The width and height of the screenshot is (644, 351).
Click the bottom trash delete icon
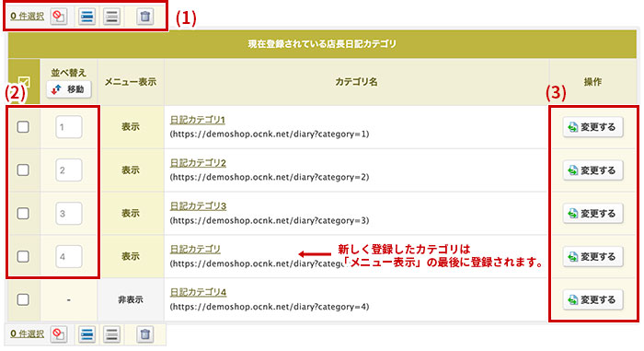point(145,334)
